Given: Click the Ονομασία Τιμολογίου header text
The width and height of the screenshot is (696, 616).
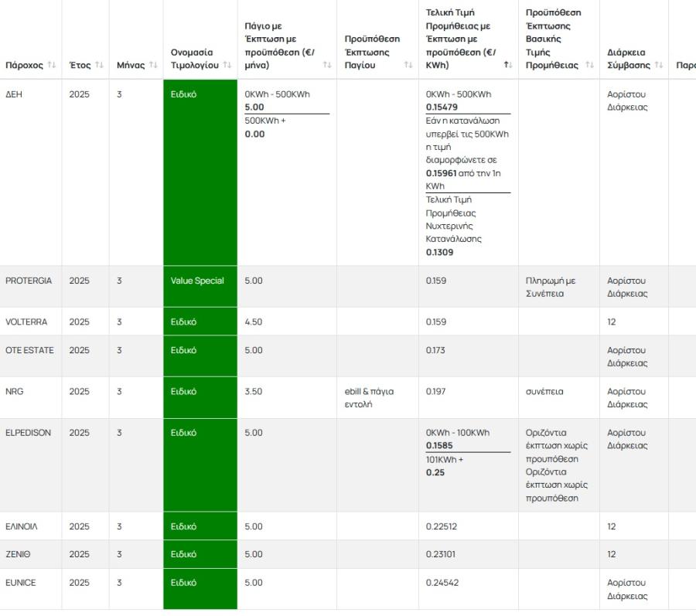Looking at the screenshot, I should coord(194,59).
